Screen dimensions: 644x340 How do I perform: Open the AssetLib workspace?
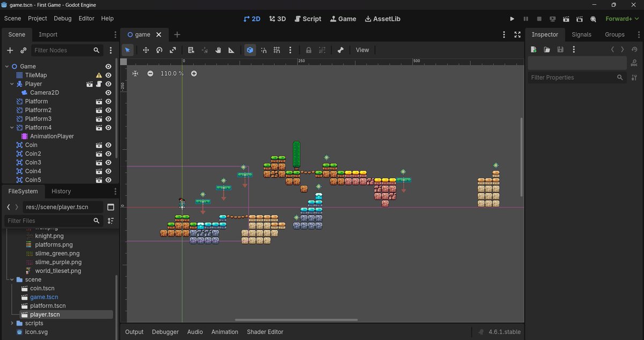coord(383,19)
